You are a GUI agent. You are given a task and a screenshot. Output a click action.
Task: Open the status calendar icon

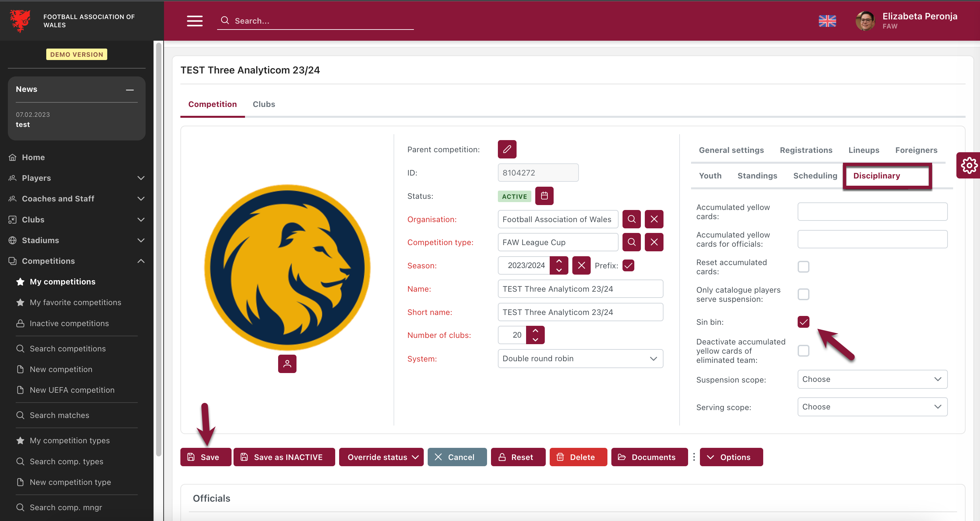click(544, 196)
